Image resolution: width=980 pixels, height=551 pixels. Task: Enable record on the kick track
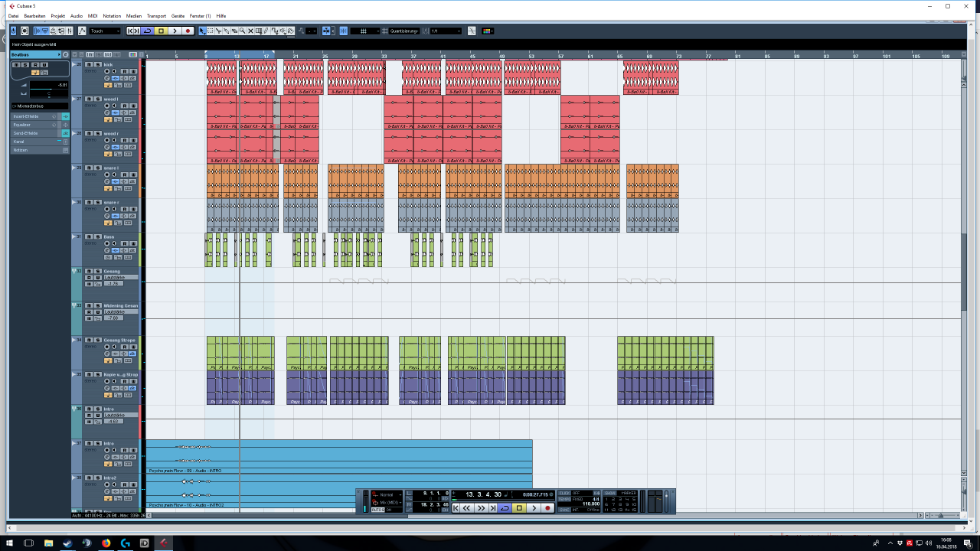click(x=107, y=71)
